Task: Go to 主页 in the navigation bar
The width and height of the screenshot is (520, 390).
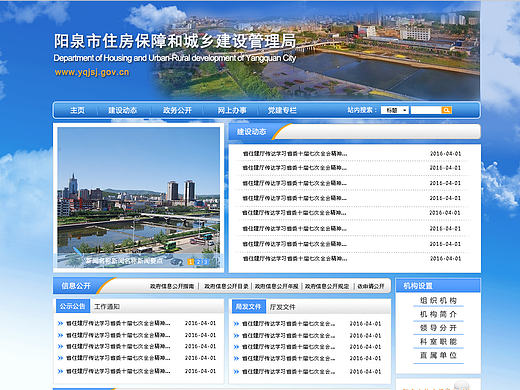Action: (x=77, y=110)
